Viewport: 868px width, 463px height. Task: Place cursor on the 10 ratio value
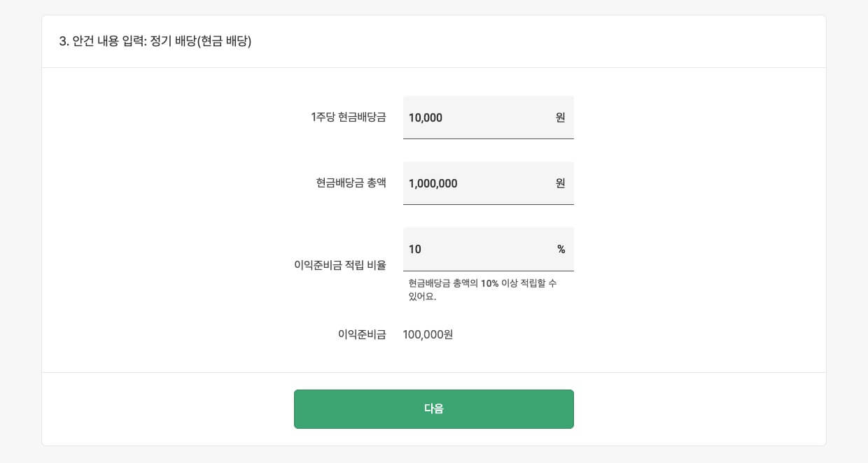point(415,249)
